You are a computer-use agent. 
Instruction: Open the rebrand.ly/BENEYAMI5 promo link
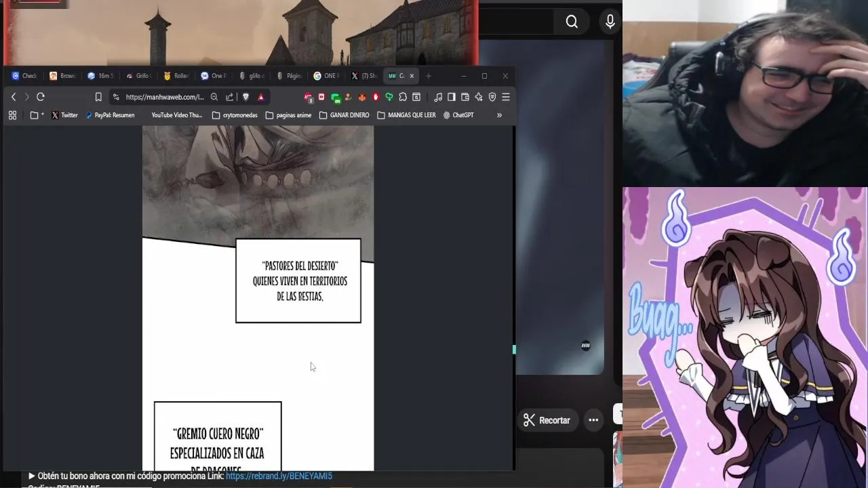pyautogui.click(x=279, y=476)
